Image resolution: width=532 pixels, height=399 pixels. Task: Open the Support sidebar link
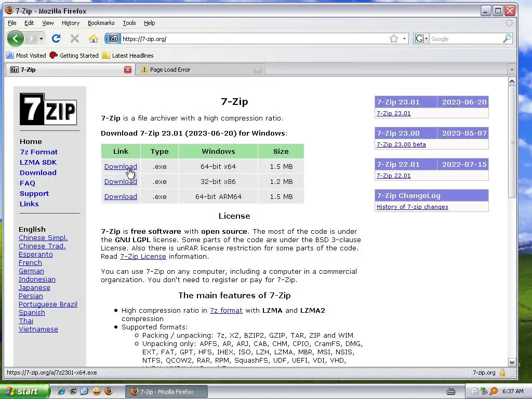[x=34, y=193]
